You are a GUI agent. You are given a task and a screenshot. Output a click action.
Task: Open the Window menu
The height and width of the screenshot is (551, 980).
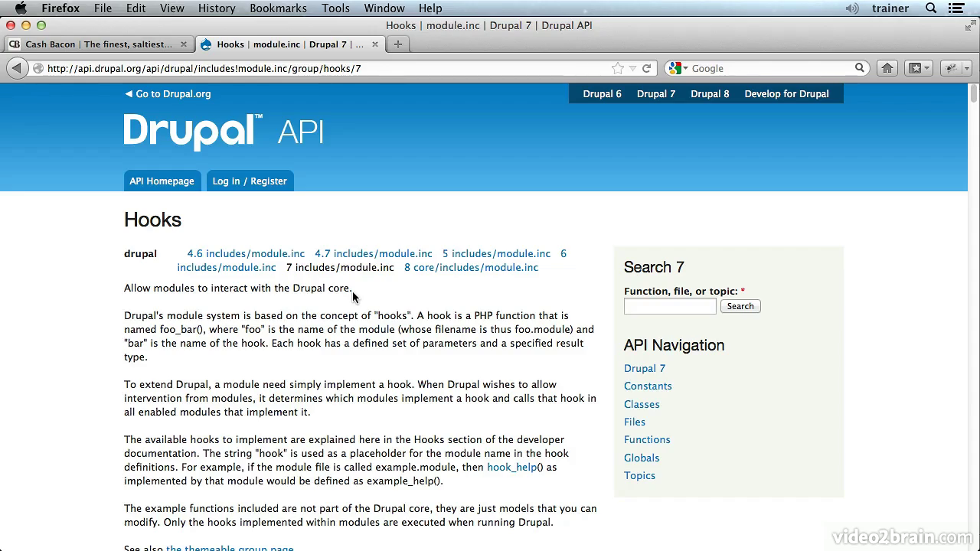384,8
